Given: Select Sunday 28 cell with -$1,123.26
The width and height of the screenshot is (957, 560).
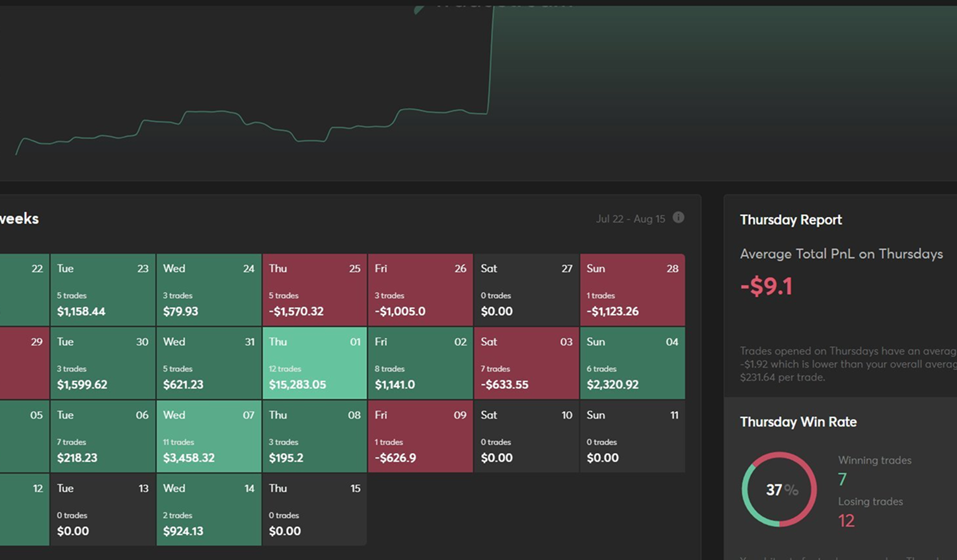Looking at the screenshot, I should 632,290.
